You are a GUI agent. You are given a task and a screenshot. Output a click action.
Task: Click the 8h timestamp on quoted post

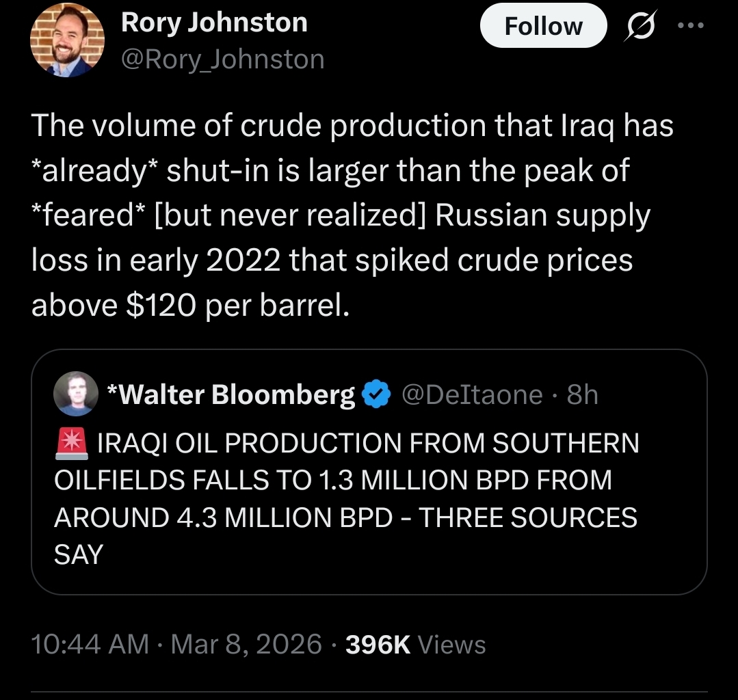click(x=583, y=394)
